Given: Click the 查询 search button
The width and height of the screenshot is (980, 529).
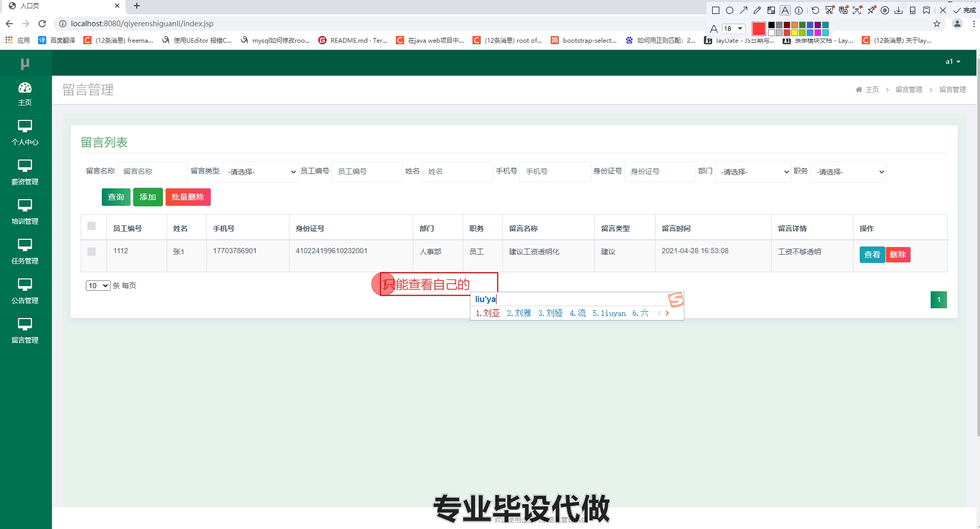Looking at the screenshot, I should tap(116, 197).
